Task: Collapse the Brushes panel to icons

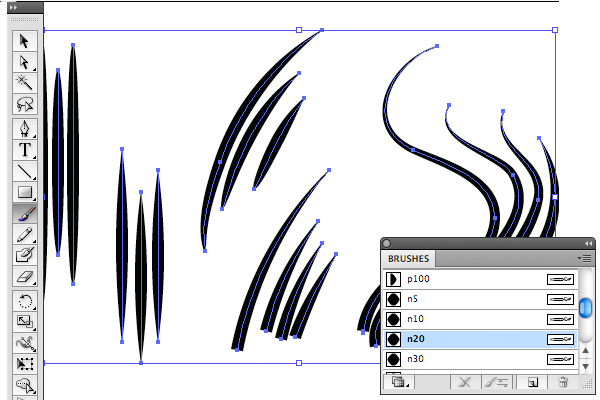Action: coord(588,243)
